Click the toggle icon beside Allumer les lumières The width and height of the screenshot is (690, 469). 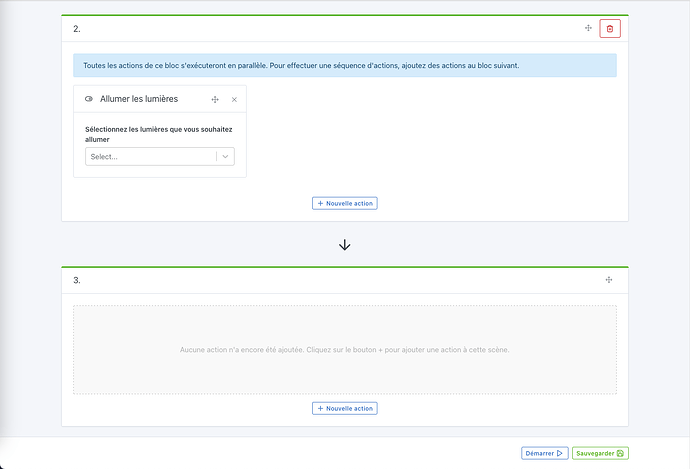(x=89, y=100)
